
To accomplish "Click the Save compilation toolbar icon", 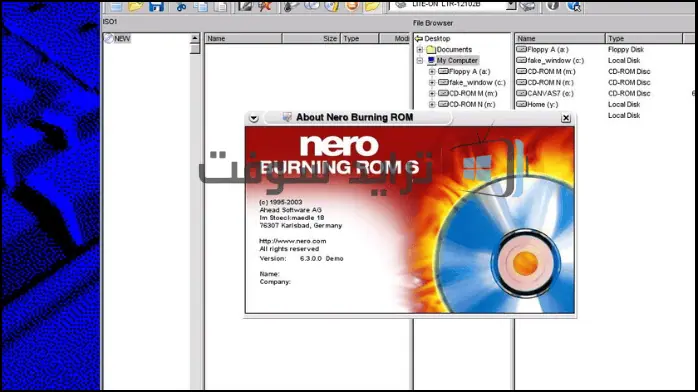I will click(x=156, y=6).
